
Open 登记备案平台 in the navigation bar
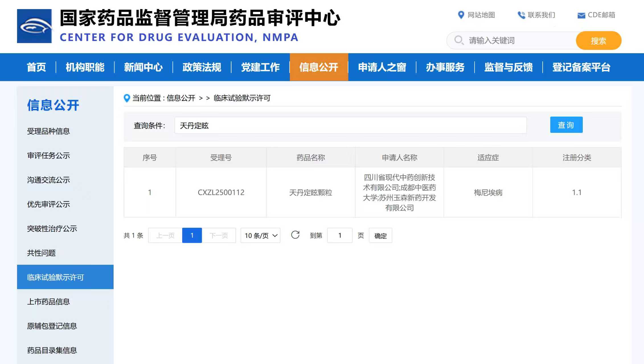click(581, 67)
